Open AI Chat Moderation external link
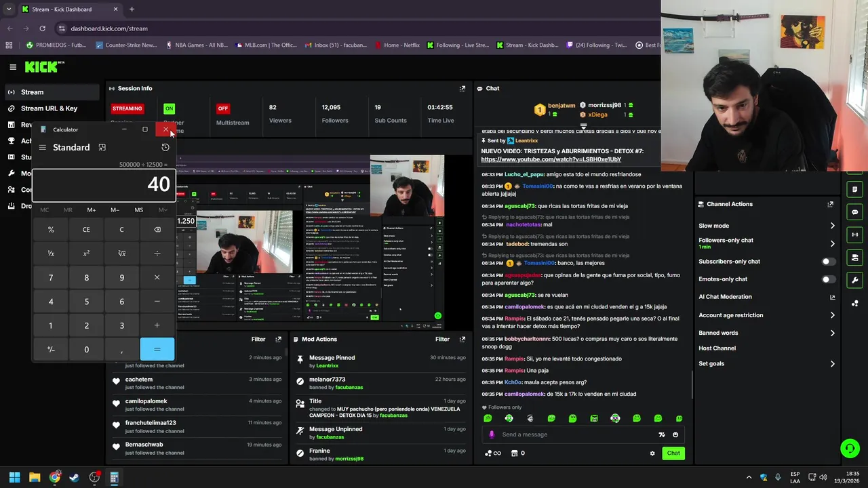 coord(832,297)
